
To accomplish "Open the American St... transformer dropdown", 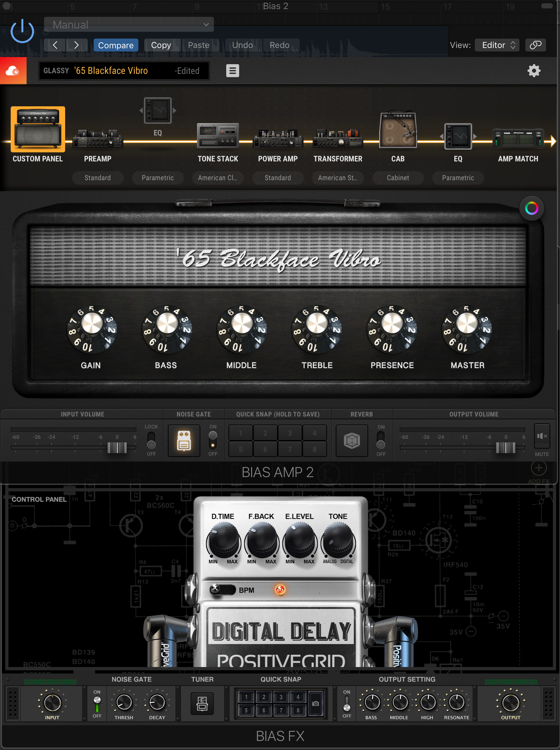I will click(338, 178).
